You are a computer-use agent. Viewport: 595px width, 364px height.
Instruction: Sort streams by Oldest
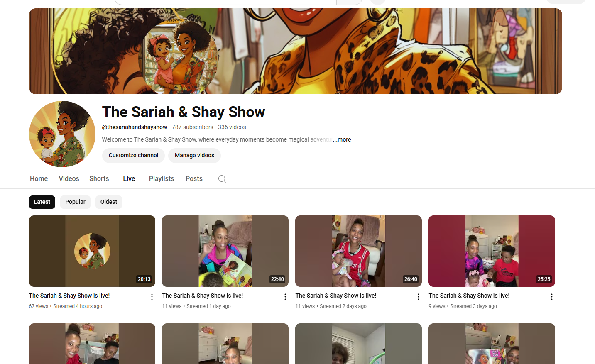[109, 202]
